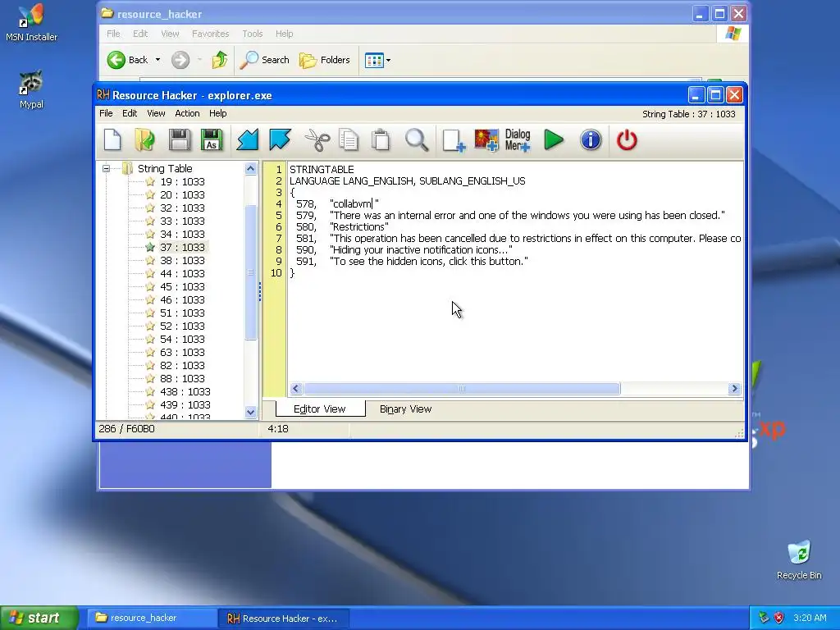This screenshot has width=840, height=630.
Task: Switch to the Binary View tab
Action: [405, 409]
